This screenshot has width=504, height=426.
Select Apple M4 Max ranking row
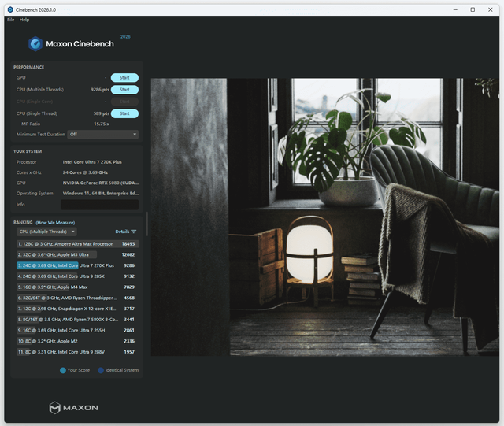point(78,287)
